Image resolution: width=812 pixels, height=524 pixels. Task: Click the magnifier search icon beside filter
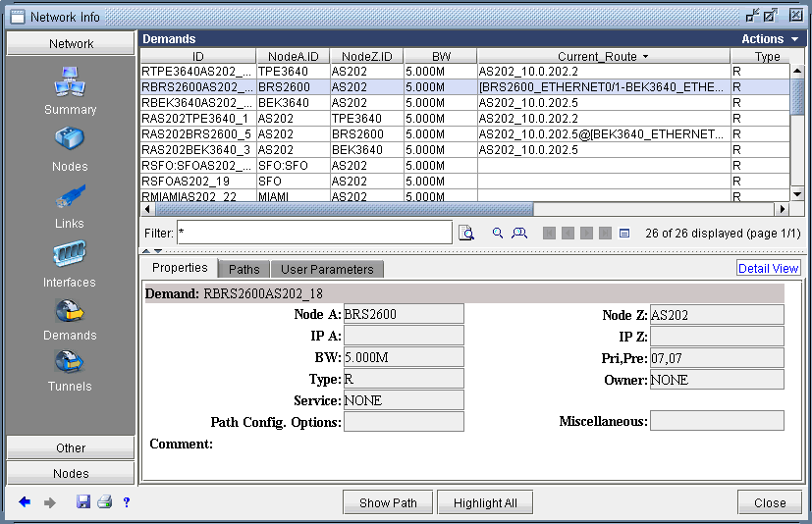(x=498, y=234)
